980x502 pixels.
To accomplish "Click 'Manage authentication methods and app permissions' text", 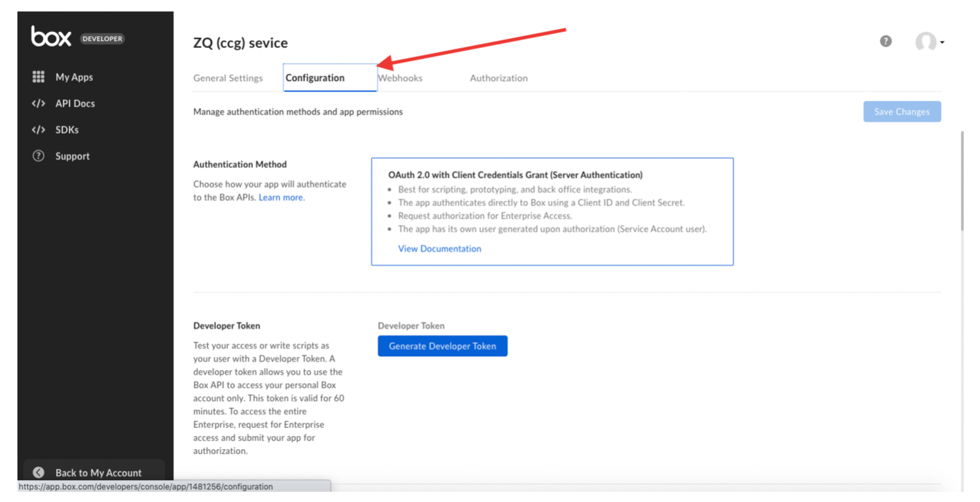I will coord(298,111).
